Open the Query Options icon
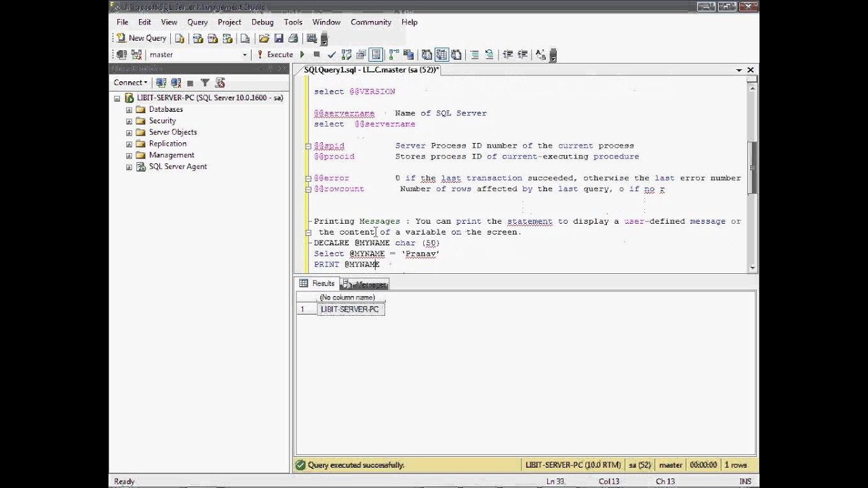The image size is (868, 488). (x=361, y=55)
